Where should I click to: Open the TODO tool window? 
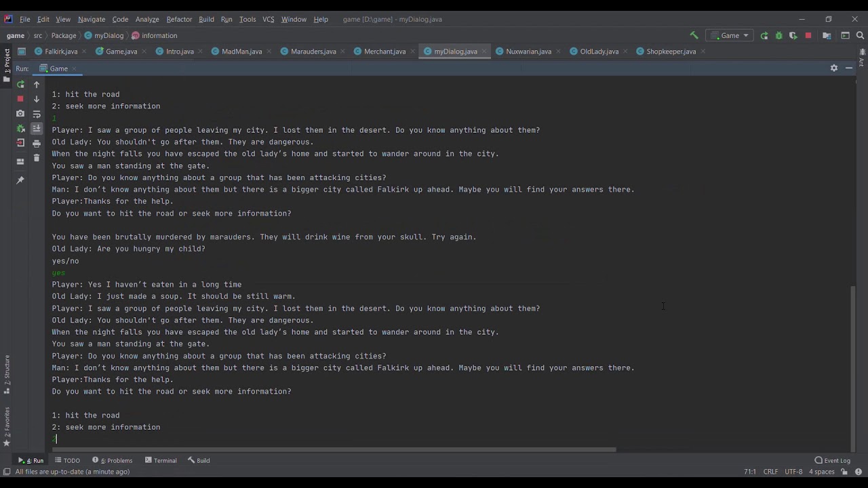[x=67, y=460]
